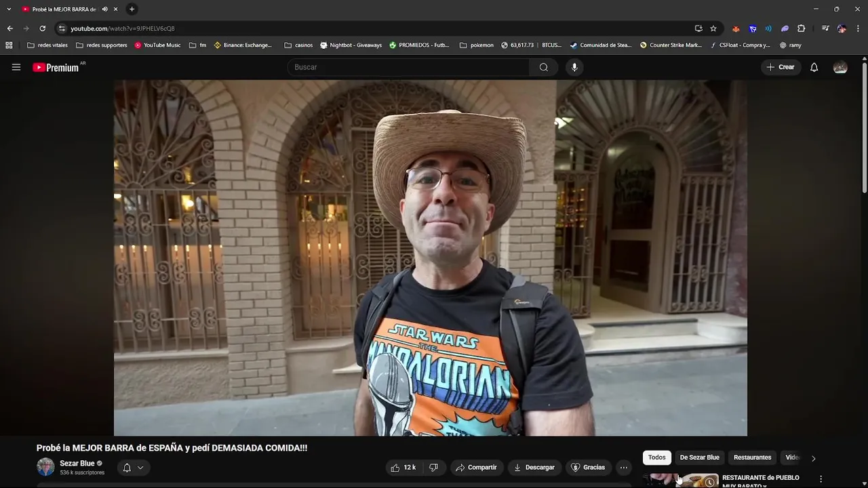Open the YouTube hamburger guide menu

coord(16,67)
